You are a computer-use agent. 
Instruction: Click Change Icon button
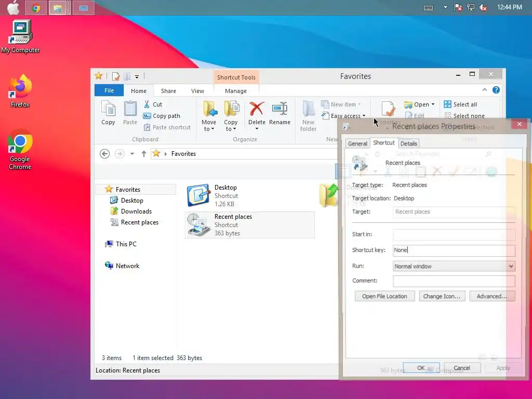(x=442, y=296)
